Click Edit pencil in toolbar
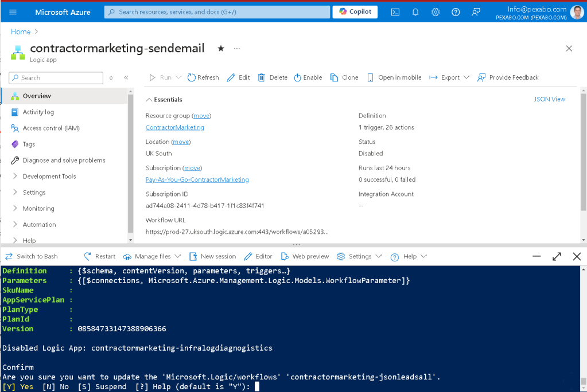 tap(239, 77)
